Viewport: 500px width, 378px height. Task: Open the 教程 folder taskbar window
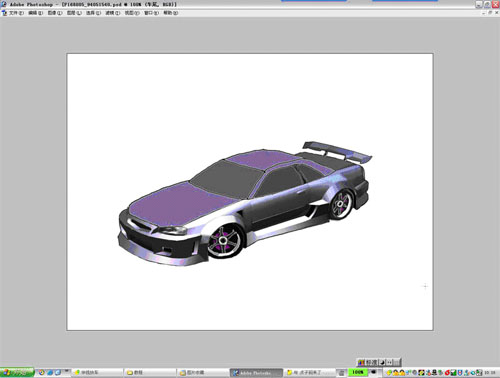point(149,373)
